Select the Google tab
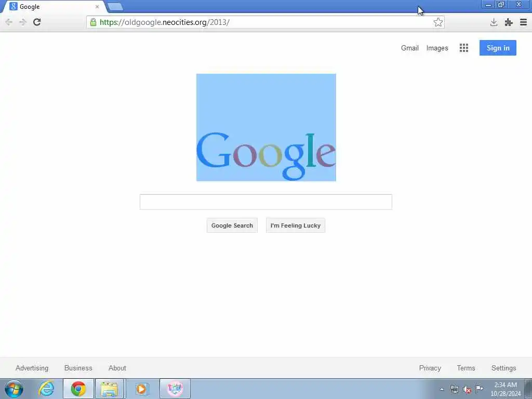532x399 pixels. pyautogui.click(x=54, y=6)
